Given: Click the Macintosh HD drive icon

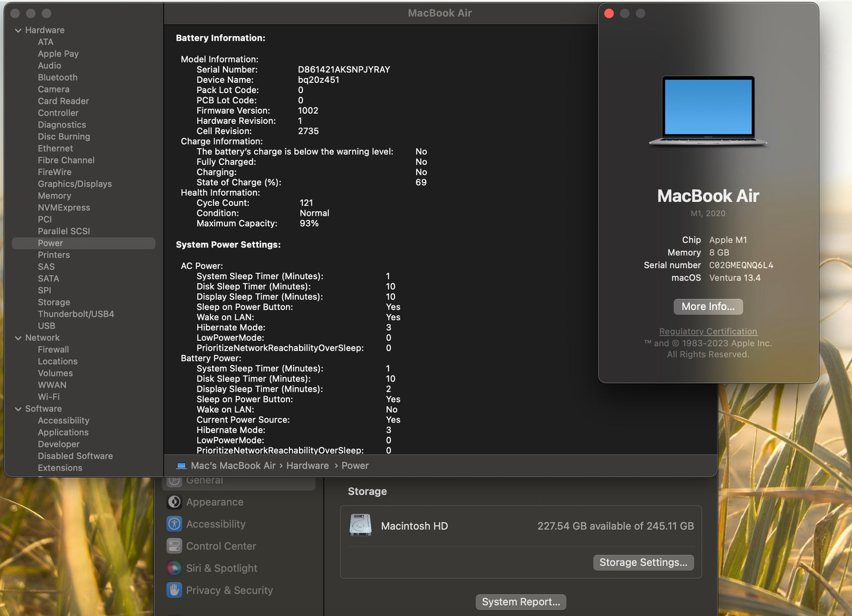Looking at the screenshot, I should [360, 525].
